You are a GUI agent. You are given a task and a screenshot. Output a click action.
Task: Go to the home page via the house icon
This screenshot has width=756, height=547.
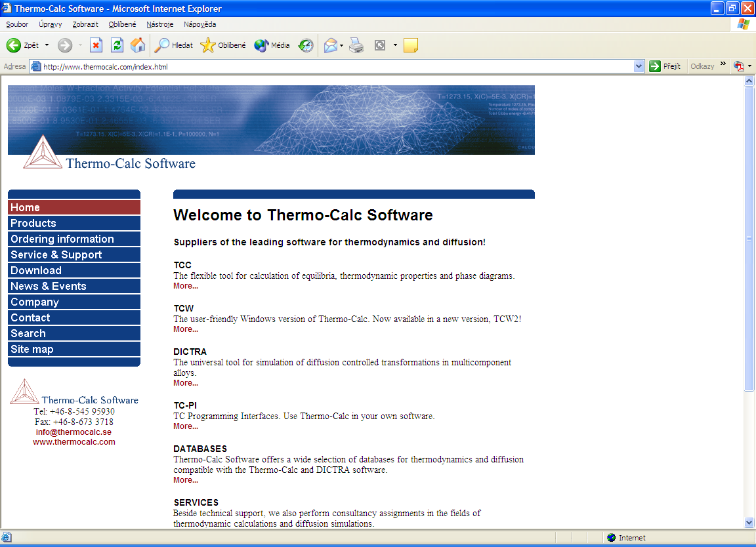coord(138,45)
